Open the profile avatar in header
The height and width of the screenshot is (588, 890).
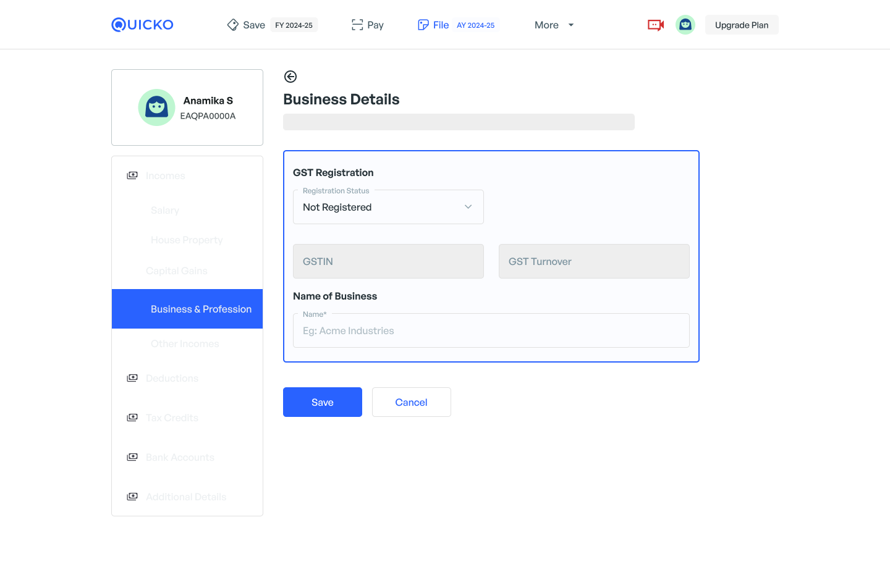[x=685, y=25]
